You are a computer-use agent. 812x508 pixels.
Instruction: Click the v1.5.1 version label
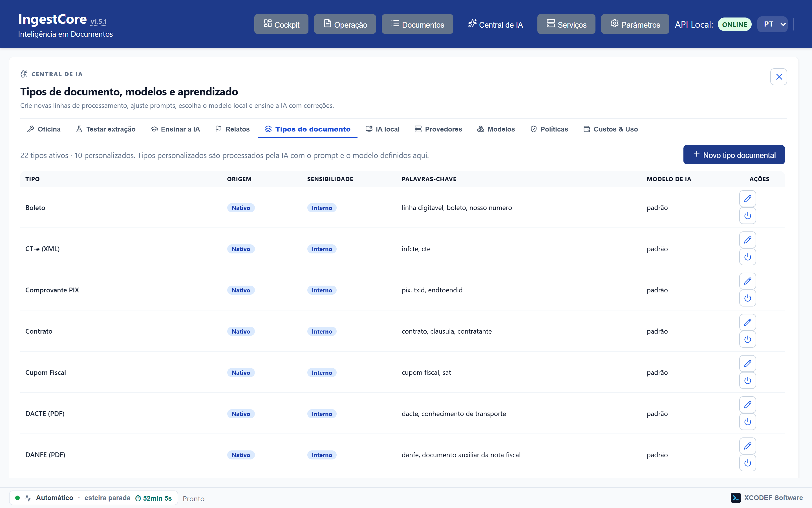tap(99, 22)
